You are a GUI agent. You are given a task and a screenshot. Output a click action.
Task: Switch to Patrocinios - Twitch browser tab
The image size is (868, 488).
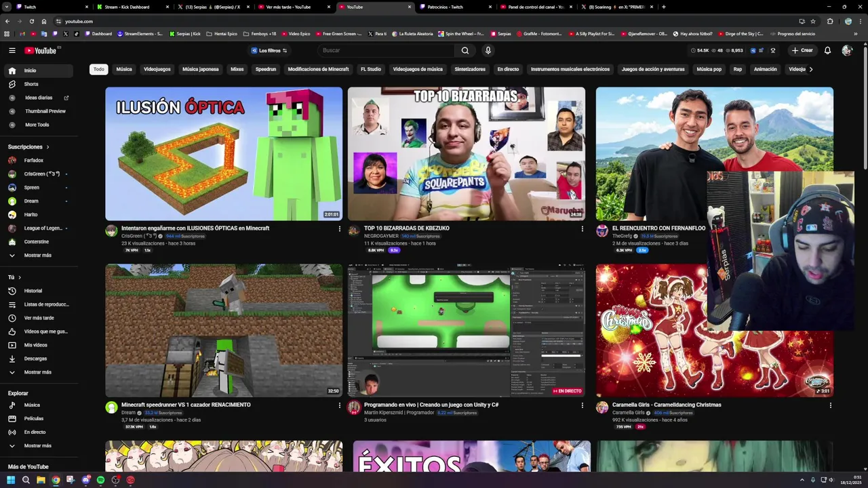pos(453,7)
